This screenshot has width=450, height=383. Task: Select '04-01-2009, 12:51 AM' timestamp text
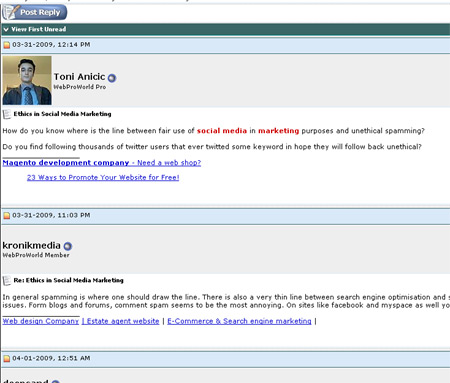(51, 358)
